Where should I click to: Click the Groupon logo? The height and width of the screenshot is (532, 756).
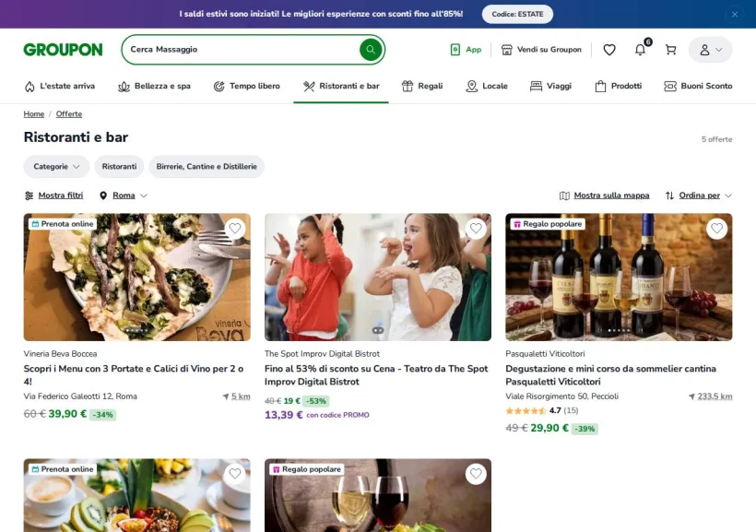[64, 50]
